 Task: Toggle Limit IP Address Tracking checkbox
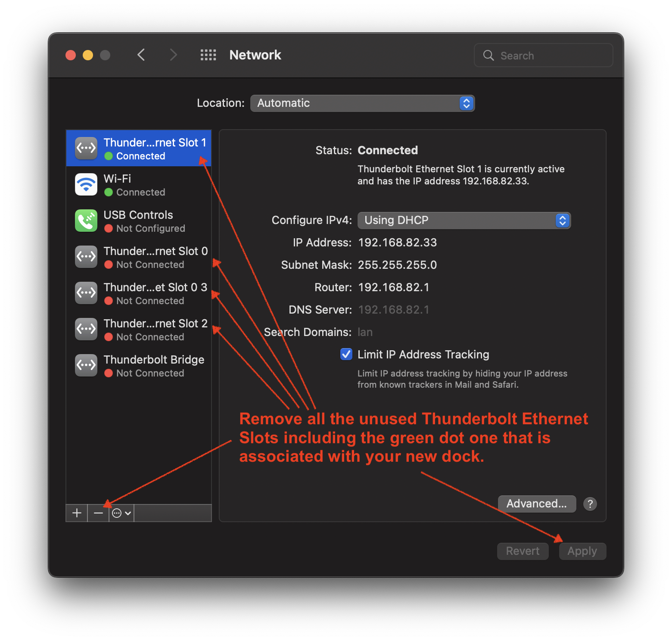pyautogui.click(x=346, y=354)
